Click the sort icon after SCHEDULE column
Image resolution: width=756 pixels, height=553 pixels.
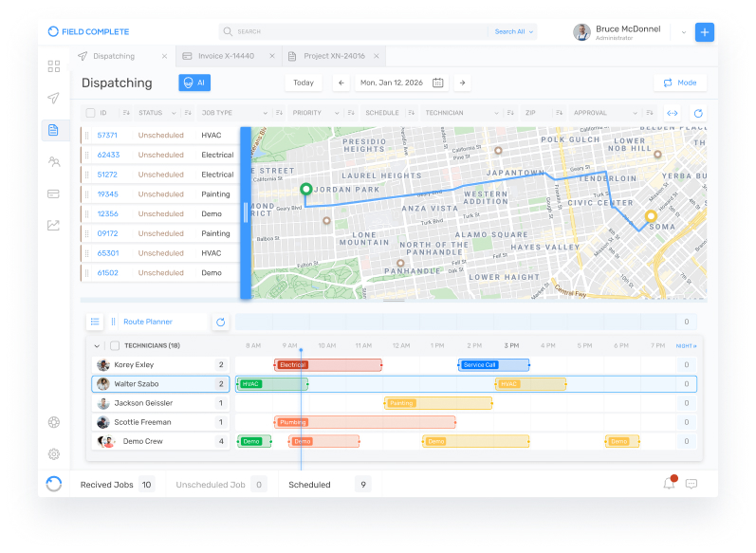[x=412, y=113]
